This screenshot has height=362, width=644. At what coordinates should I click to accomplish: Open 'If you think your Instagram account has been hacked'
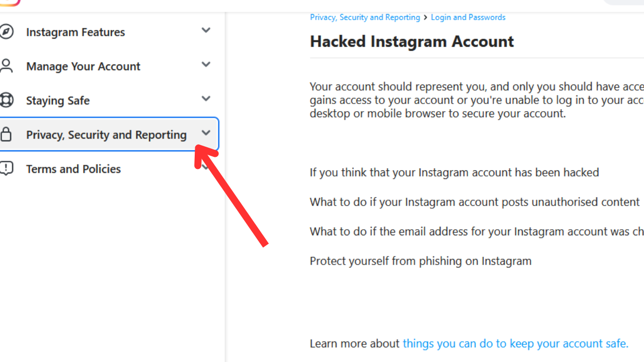coord(454,172)
